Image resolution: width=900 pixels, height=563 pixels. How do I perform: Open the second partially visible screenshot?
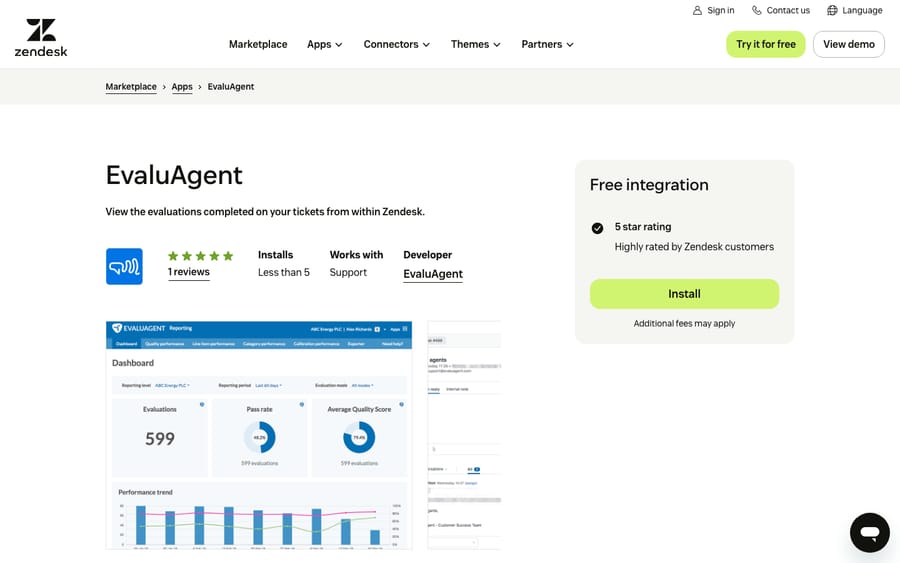464,435
